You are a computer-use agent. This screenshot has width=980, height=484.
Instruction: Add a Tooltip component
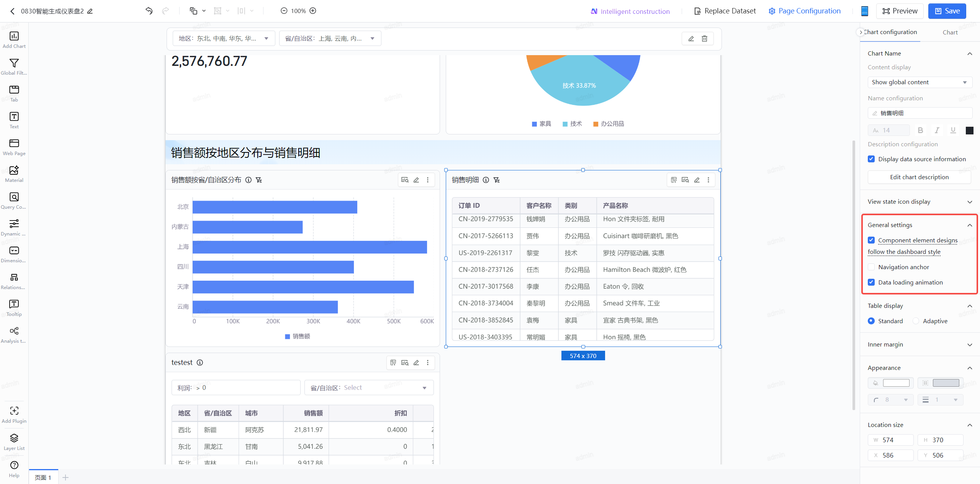coord(14,308)
